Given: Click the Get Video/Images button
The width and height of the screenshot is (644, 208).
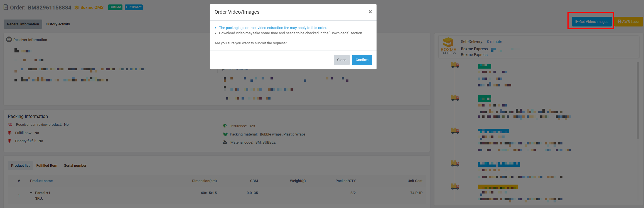Looking at the screenshot, I should pyautogui.click(x=592, y=22).
